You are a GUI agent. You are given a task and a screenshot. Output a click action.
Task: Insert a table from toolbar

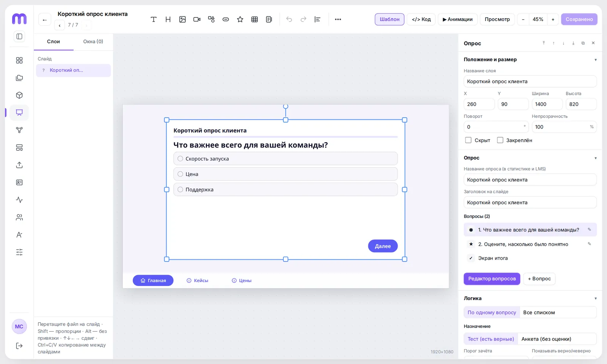pos(255,19)
